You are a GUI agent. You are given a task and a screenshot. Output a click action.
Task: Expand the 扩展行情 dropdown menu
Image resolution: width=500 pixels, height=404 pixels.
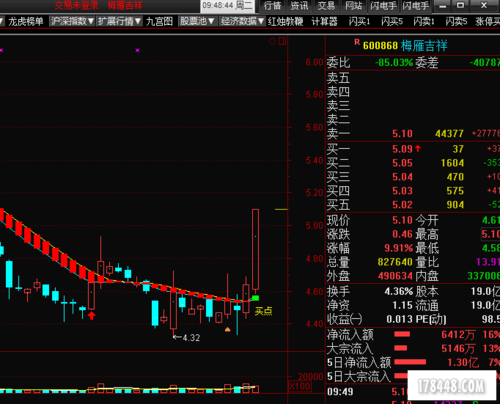(120, 21)
